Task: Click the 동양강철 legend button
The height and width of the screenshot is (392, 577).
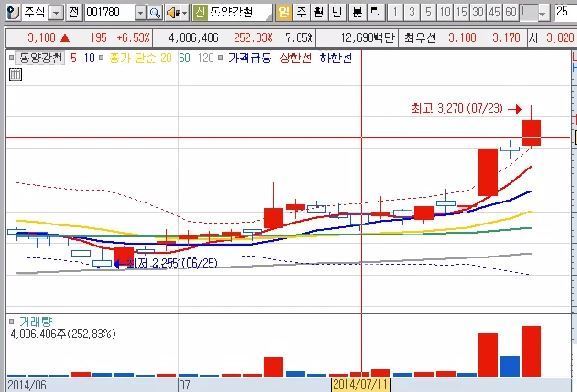Action: tap(40, 58)
